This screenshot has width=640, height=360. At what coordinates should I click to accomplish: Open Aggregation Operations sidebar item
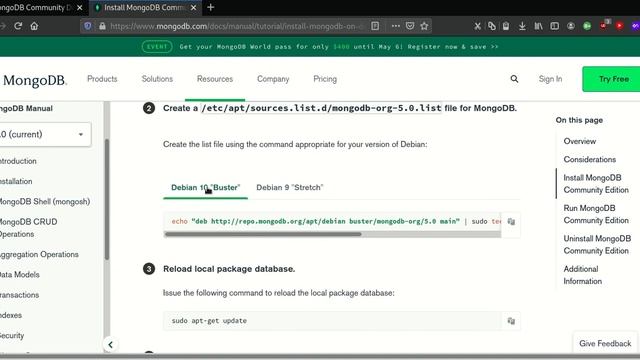tap(39, 254)
